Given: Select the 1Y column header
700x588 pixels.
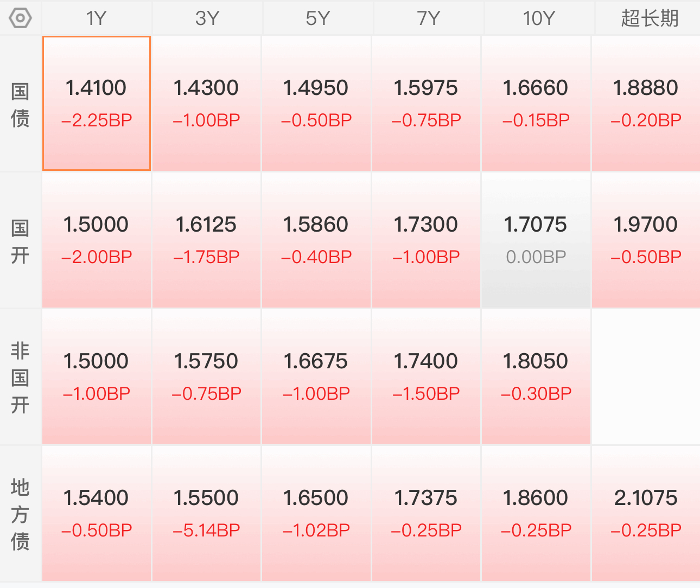Looking at the screenshot, I should [97, 18].
